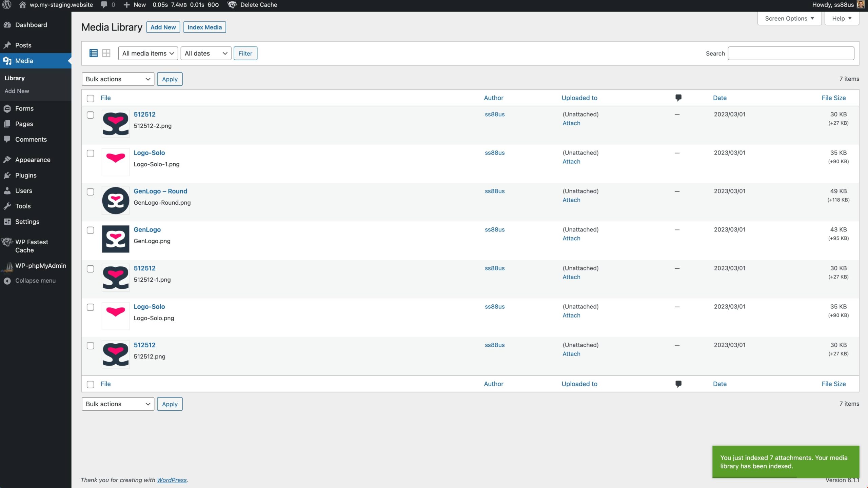Click the Filter button
The height and width of the screenshot is (488, 868).
[x=245, y=53]
